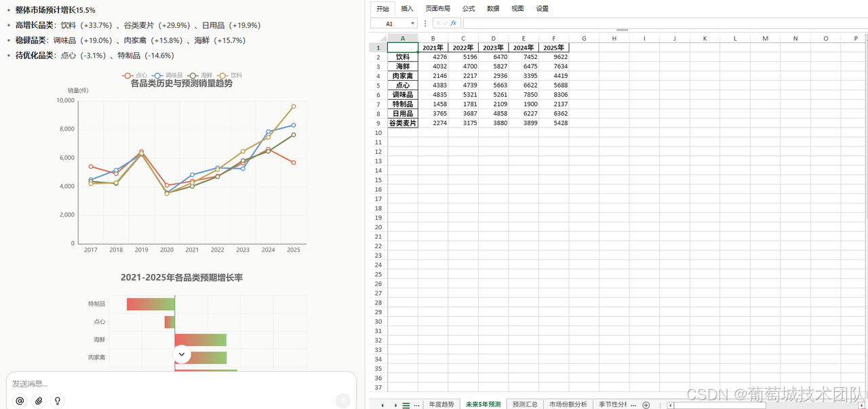
Task: Click the add new sheet plus icon
Action: point(646,405)
